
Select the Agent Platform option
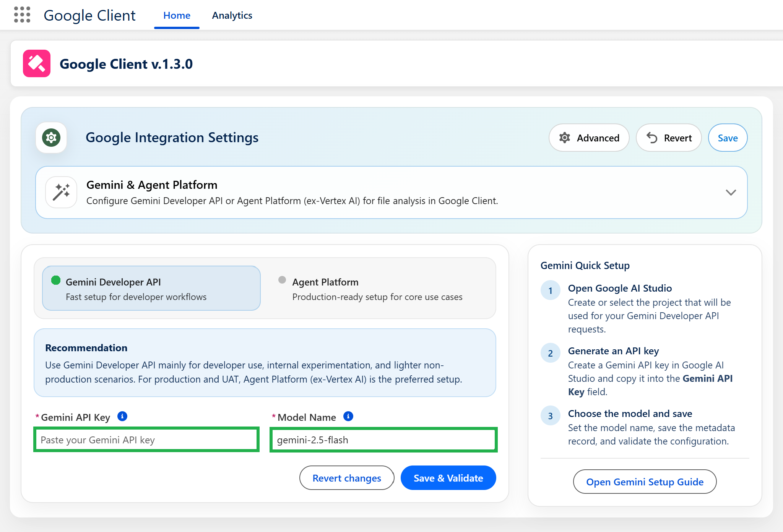coord(379,288)
